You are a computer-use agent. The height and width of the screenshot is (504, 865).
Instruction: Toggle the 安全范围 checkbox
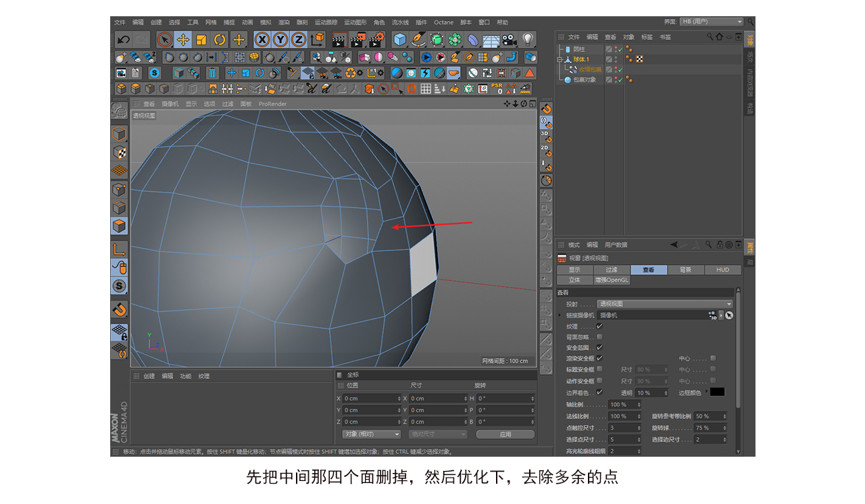tap(599, 347)
